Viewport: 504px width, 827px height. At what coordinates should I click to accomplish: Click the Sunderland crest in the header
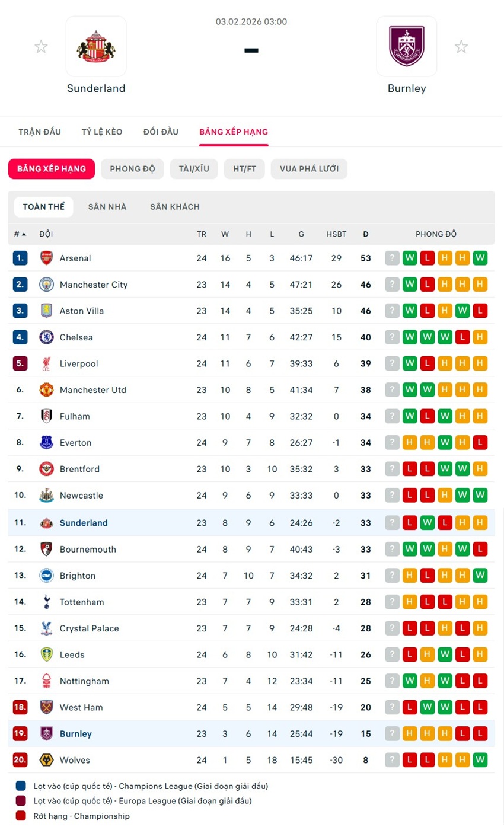[x=96, y=46]
